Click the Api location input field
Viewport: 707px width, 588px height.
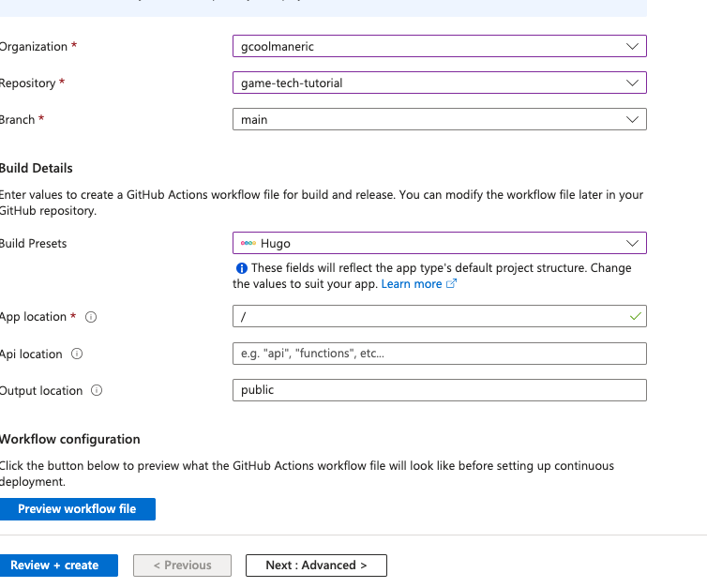(440, 354)
